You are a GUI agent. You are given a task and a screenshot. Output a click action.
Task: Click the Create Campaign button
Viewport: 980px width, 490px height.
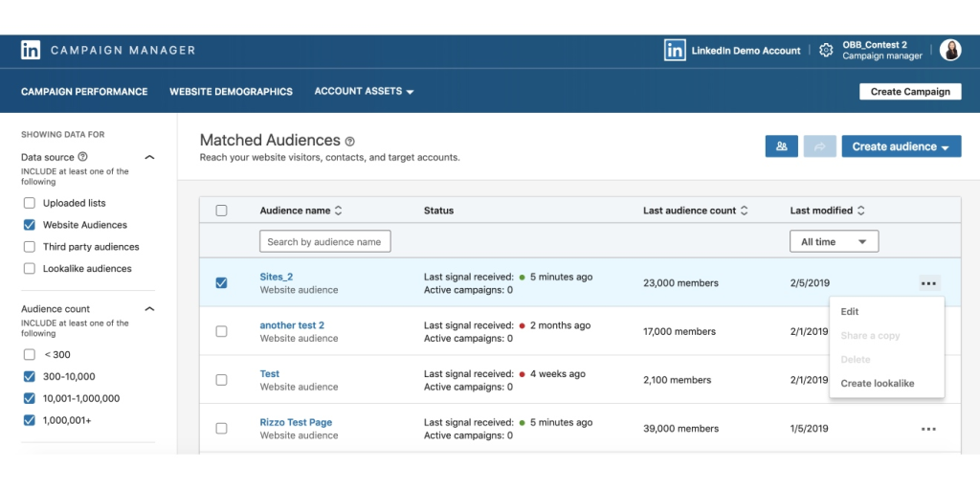pos(910,92)
